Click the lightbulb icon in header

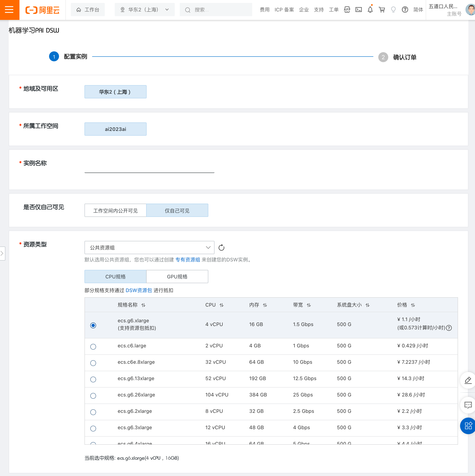(393, 10)
